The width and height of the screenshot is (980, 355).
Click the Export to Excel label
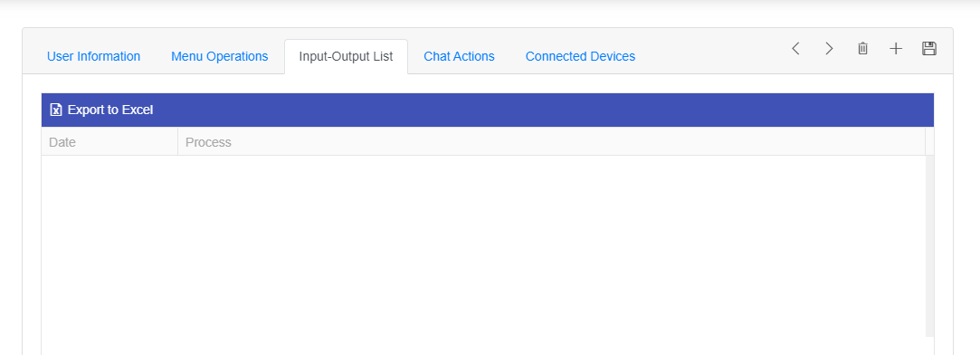[x=110, y=110]
